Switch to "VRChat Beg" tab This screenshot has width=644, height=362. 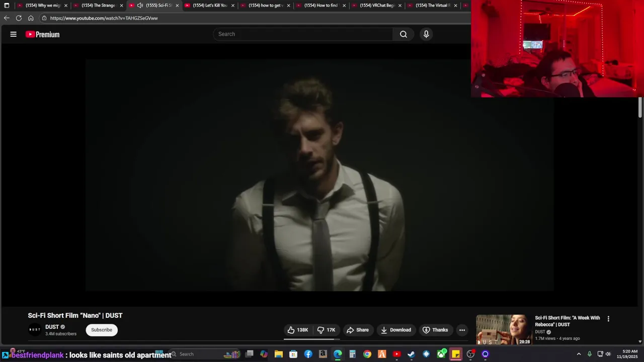tap(377, 6)
